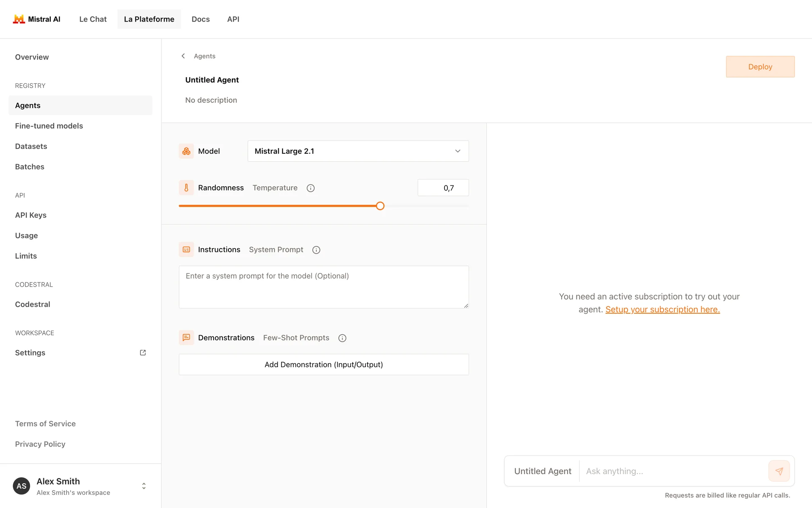Follow the Setup your subscription here link
The image size is (812, 508).
tap(662, 309)
